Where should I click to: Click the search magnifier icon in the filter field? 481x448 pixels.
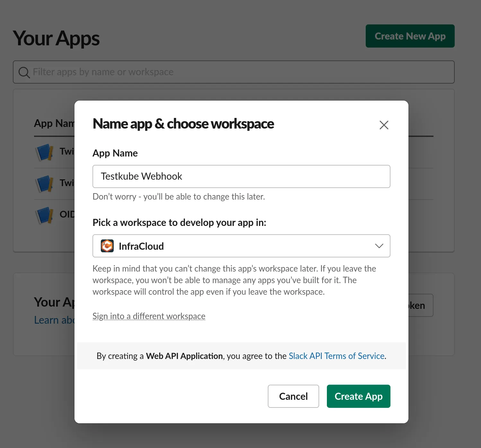click(24, 72)
